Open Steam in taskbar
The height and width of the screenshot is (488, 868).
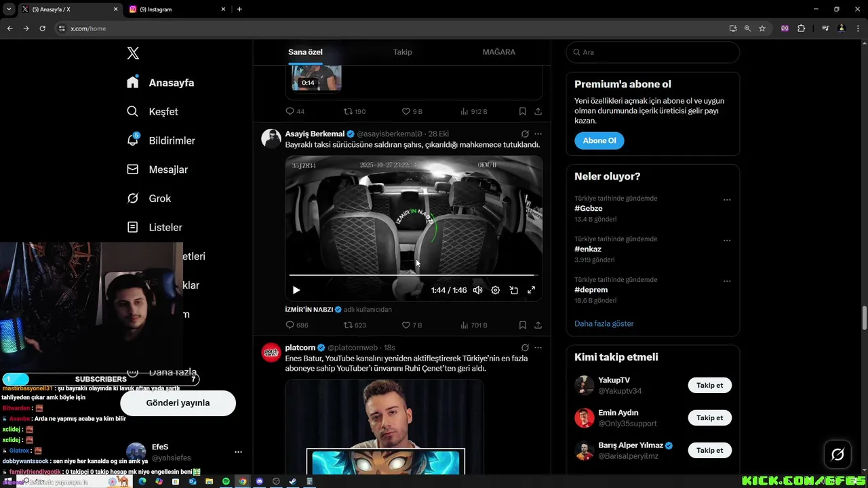point(292,481)
